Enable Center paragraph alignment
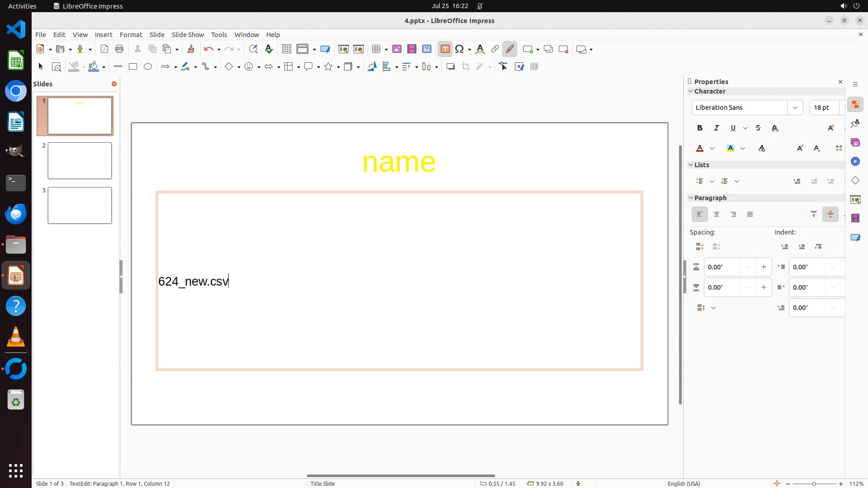The image size is (868, 488). coord(717,215)
